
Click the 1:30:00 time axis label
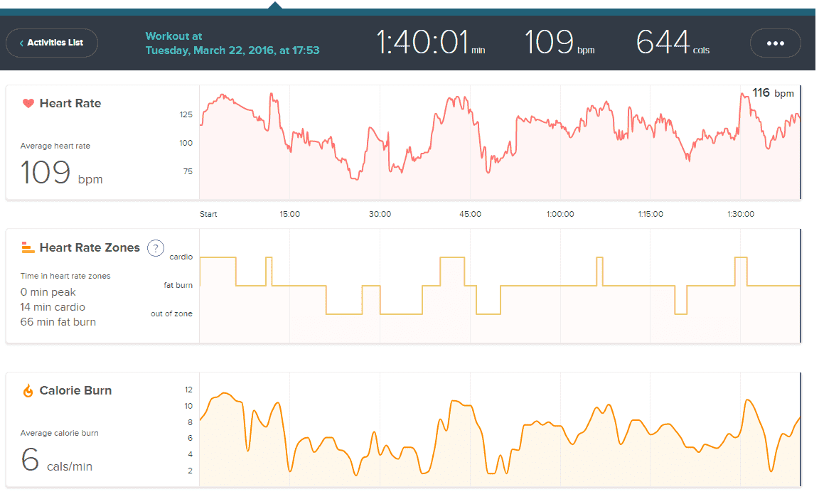(741, 214)
